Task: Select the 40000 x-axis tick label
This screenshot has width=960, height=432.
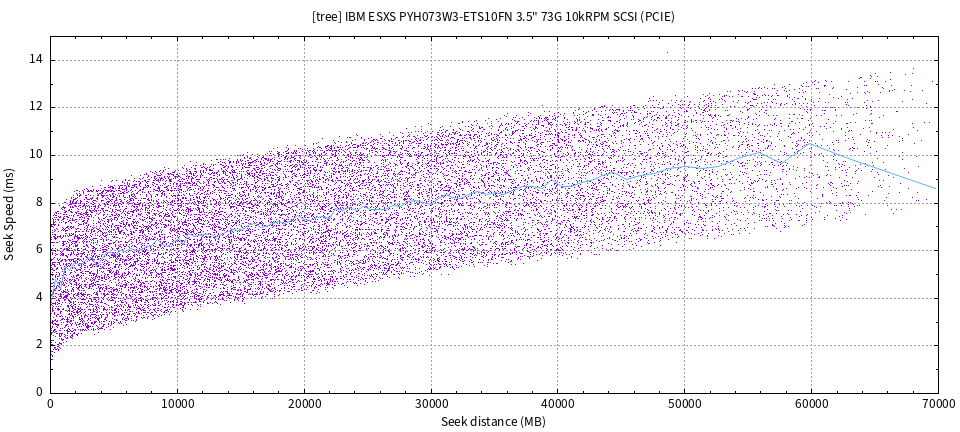Action: coord(557,403)
